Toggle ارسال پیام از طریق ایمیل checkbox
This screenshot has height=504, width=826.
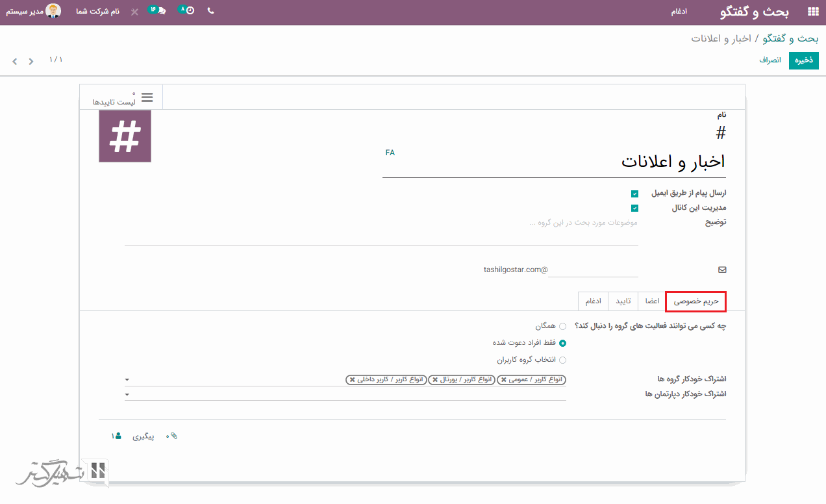[634, 194]
